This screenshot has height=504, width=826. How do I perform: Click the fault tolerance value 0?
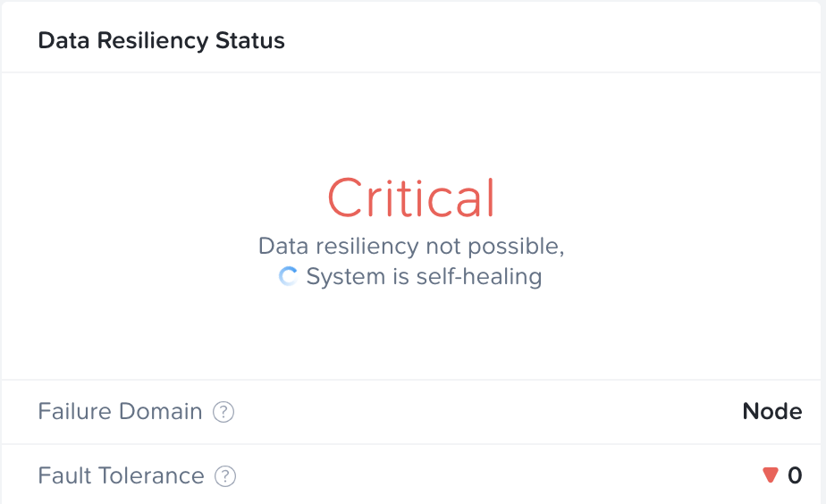[x=795, y=475]
